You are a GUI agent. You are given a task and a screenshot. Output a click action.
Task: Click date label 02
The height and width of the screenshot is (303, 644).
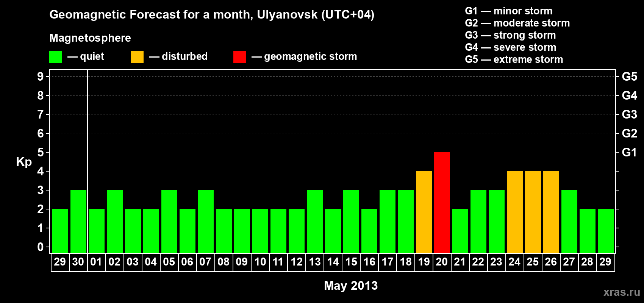pos(114,262)
